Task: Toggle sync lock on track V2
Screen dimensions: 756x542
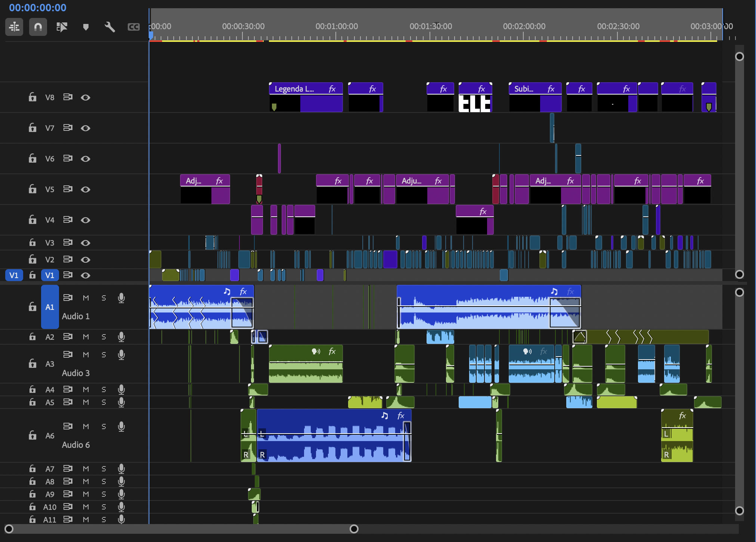Action: point(68,259)
